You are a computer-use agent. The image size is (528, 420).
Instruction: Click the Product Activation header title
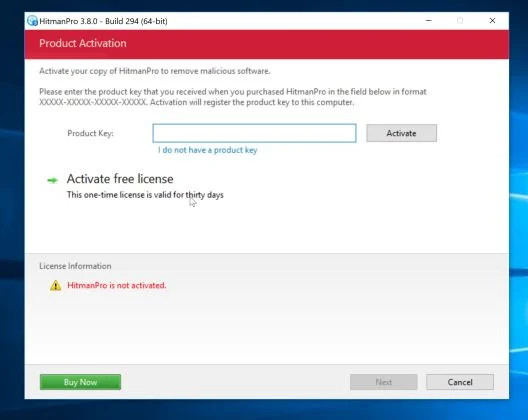83,43
